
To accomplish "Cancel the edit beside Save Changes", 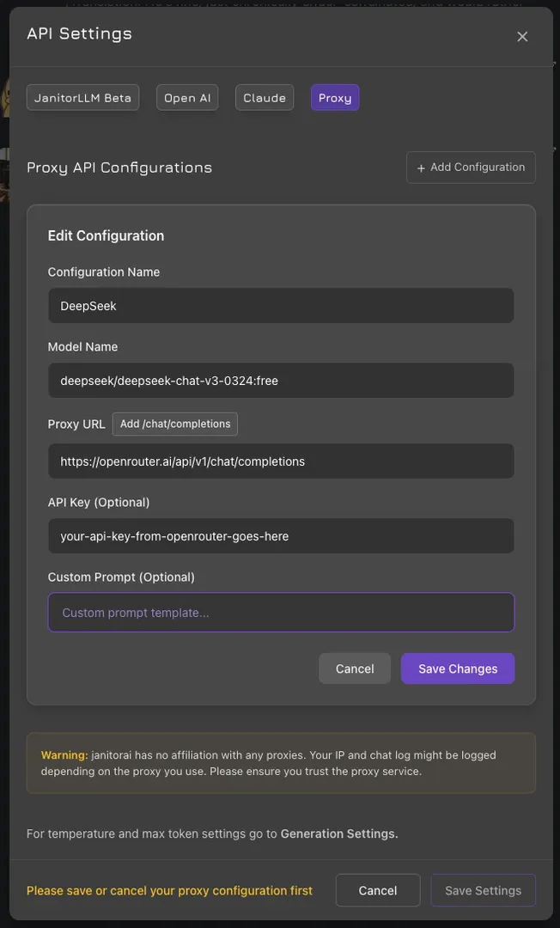I will click(355, 669).
